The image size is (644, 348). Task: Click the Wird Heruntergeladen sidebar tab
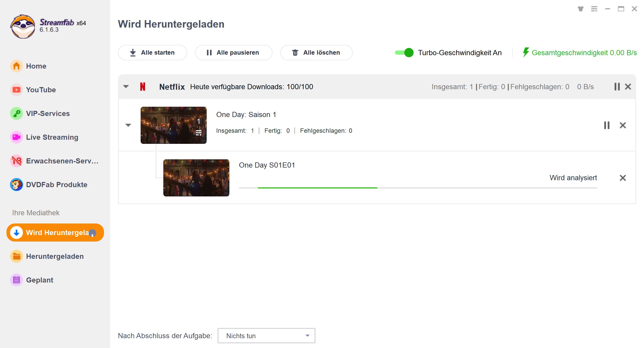pyautogui.click(x=56, y=233)
